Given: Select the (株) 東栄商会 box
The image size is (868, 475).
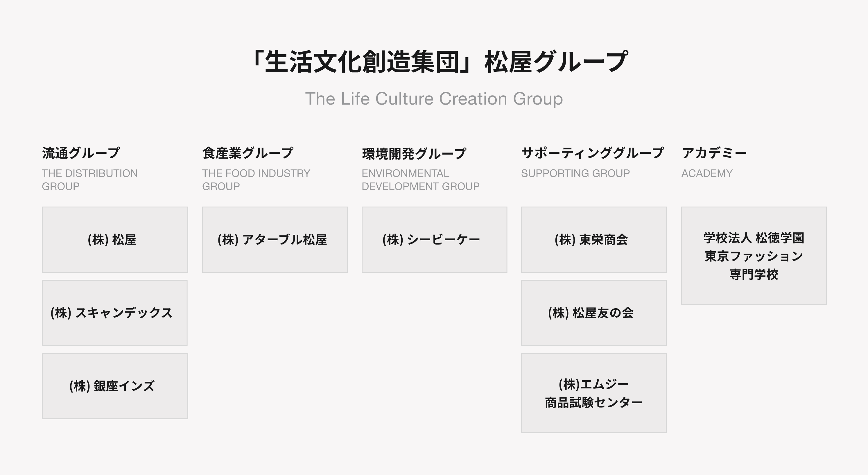Looking at the screenshot, I should click(x=594, y=239).
